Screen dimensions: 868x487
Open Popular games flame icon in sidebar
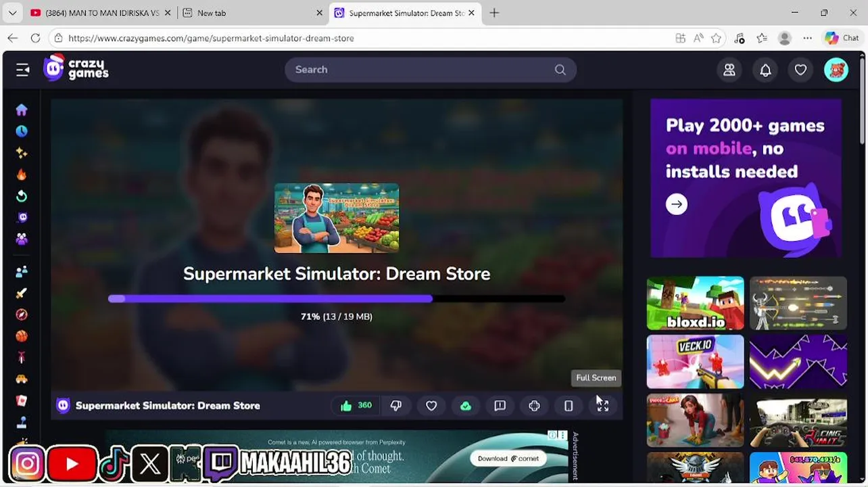point(22,175)
